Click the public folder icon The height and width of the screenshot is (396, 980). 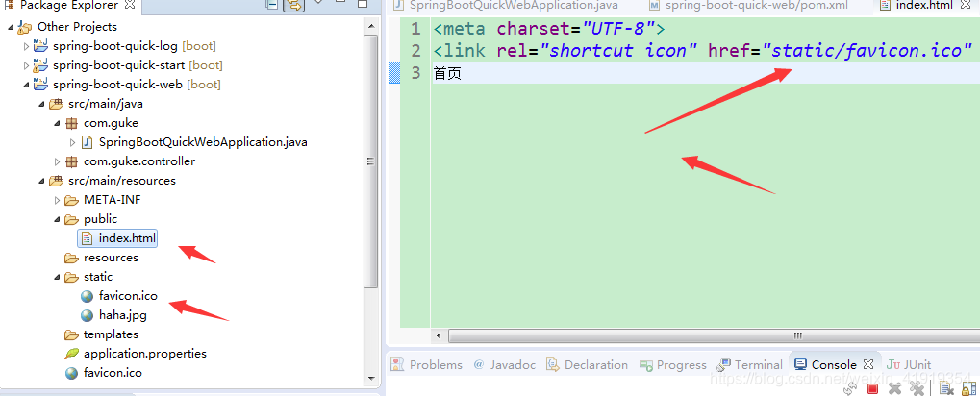[x=71, y=219]
